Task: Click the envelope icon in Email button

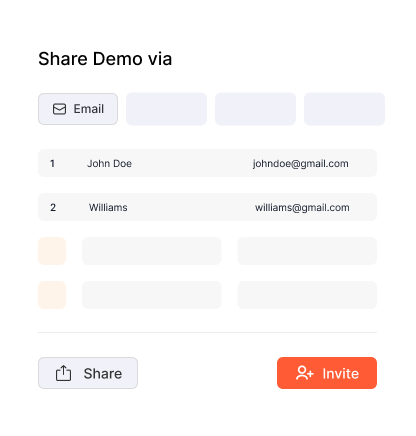Action: tap(59, 109)
